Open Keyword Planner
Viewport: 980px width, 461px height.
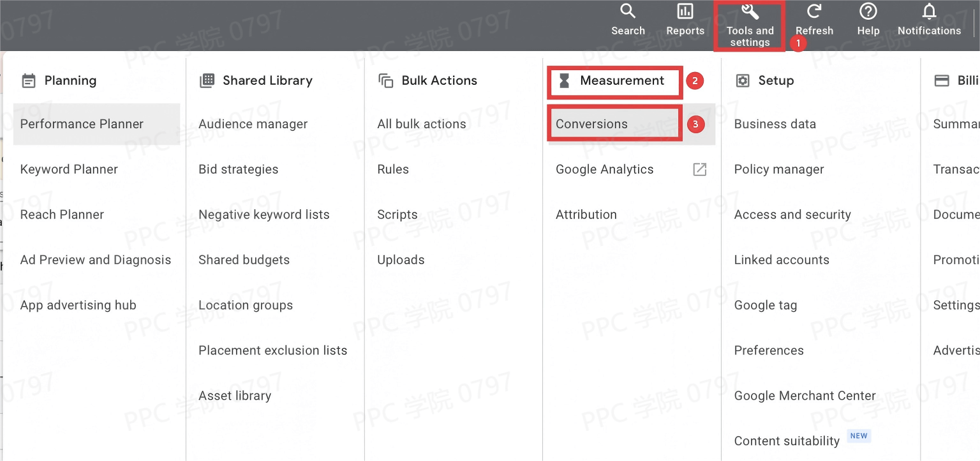click(69, 170)
